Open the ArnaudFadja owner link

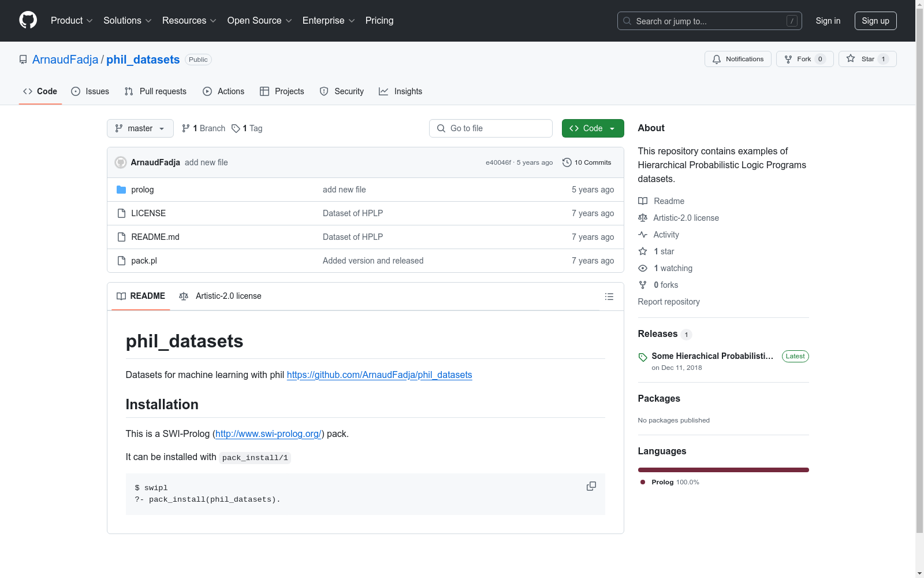(x=65, y=60)
